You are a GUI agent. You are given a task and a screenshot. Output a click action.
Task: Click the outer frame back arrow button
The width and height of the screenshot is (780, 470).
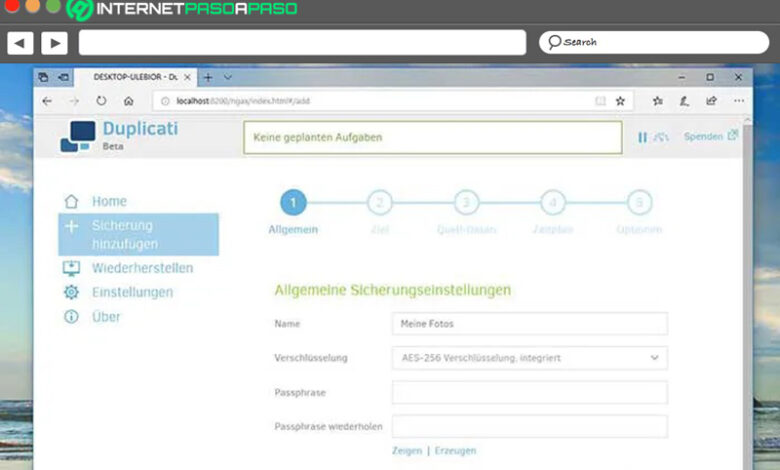coord(20,43)
